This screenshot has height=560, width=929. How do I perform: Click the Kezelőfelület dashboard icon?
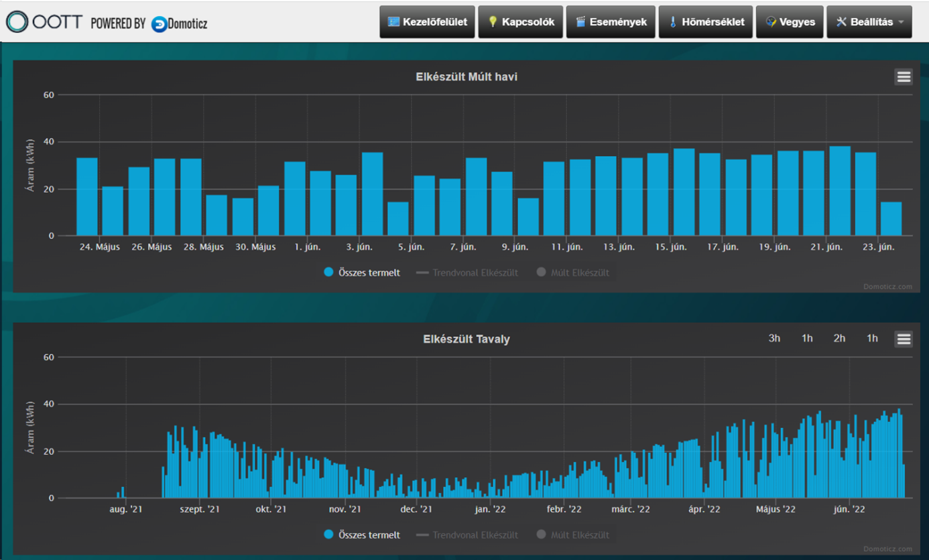[393, 22]
